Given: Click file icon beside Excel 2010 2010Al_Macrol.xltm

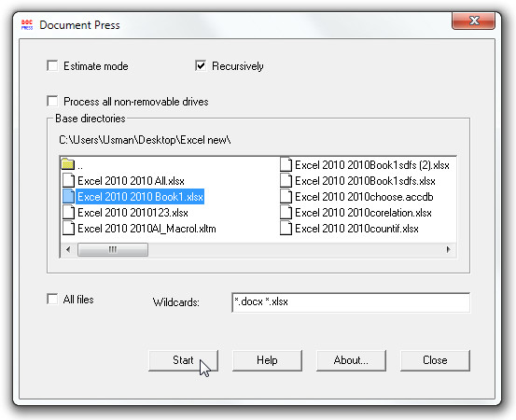Looking at the screenshot, I should 68,228.
